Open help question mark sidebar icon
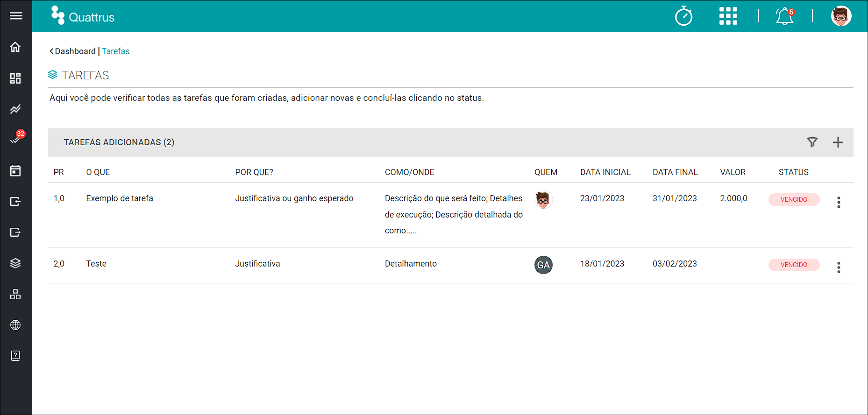The width and height of the screenshot is (868, 415). (x=15, y=356)
